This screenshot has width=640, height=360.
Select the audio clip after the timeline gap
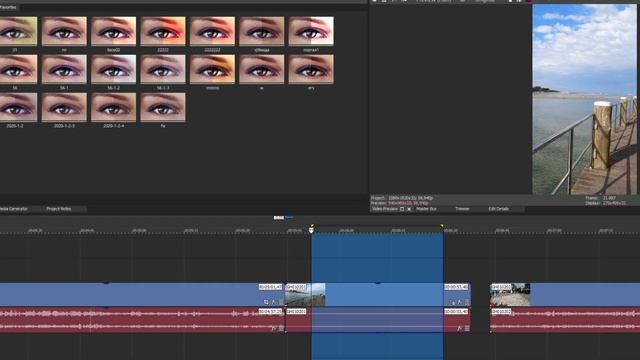point(565,320)
